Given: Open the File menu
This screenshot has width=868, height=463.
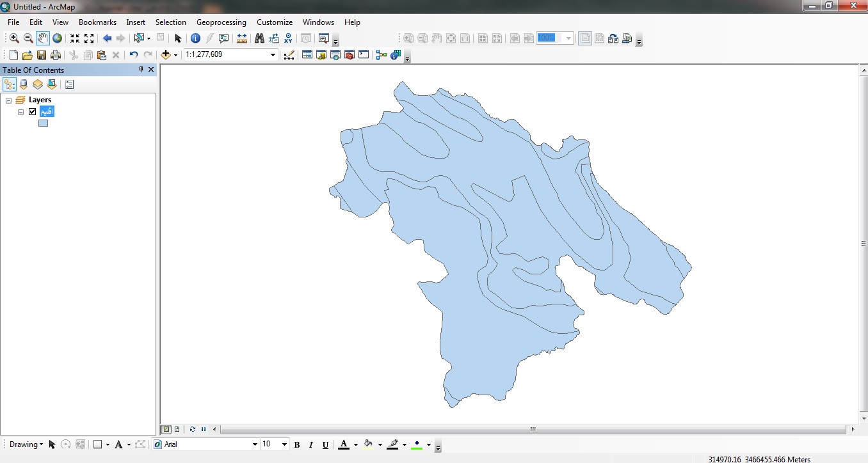Looking at the screenshot, I should [x=13, y=22].
